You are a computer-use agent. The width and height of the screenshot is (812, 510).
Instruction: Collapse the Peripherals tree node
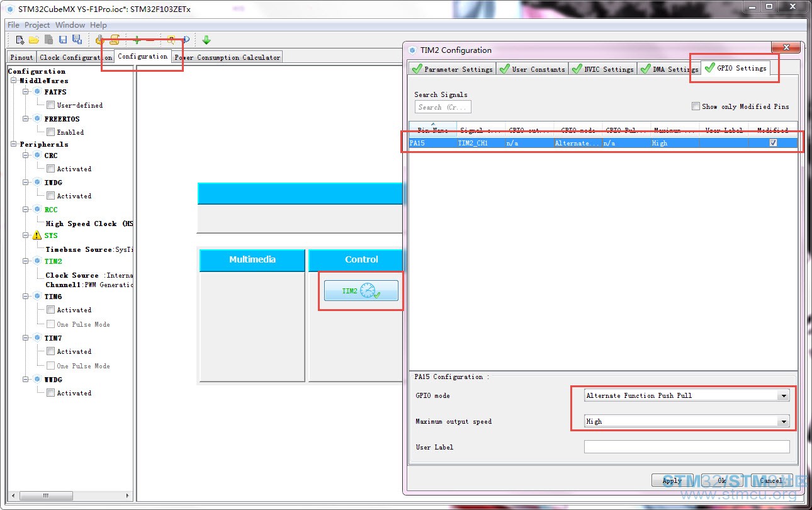[14, 144]
